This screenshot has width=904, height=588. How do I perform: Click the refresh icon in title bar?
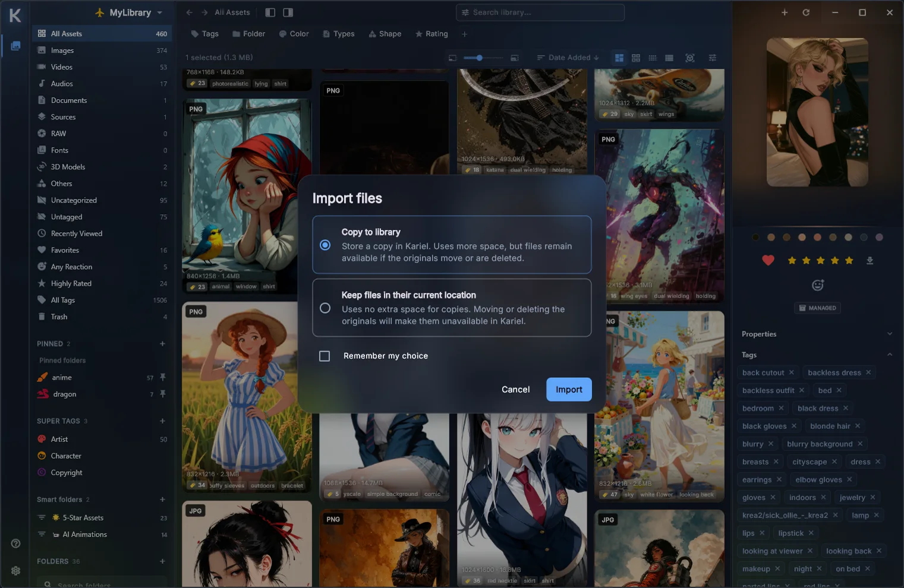coord(806,12)
